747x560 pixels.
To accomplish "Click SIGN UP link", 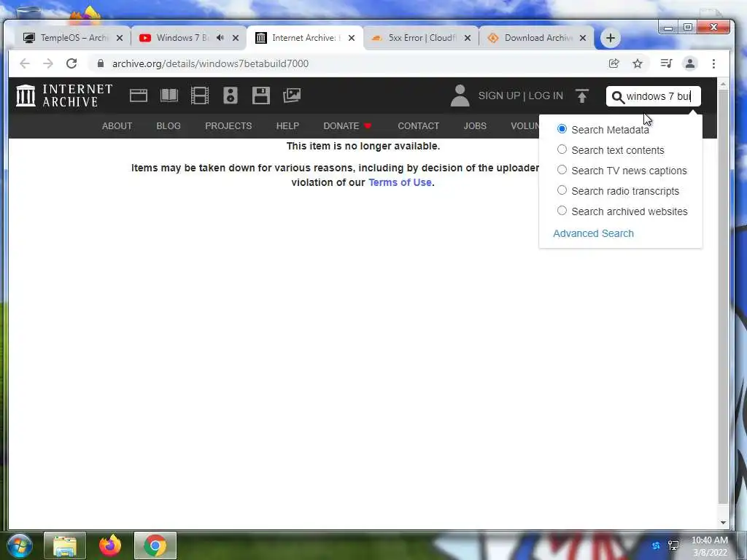I will [x=499, y=96].
